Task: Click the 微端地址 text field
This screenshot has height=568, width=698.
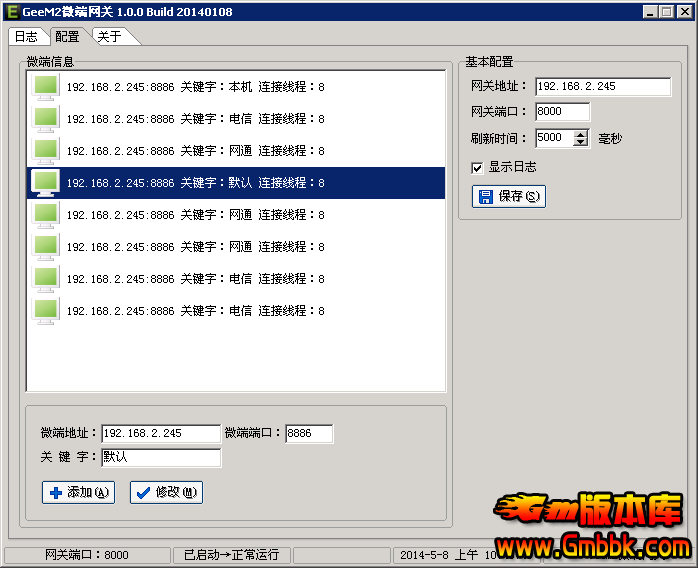Action: pos(160,434)
